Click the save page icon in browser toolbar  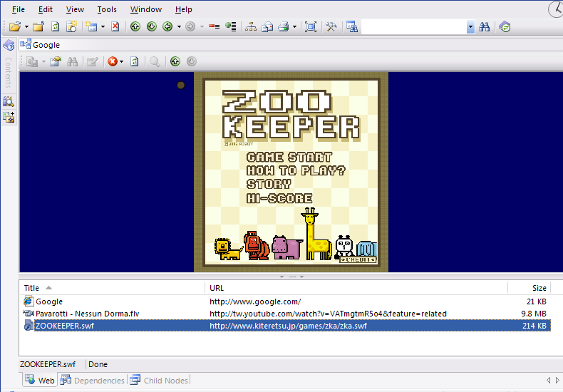pyautogui.click(x=32, y=62)
